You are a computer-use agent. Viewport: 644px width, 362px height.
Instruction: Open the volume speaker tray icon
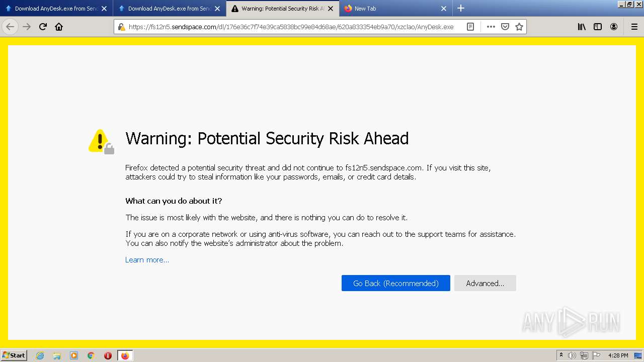tap(572, 355)
